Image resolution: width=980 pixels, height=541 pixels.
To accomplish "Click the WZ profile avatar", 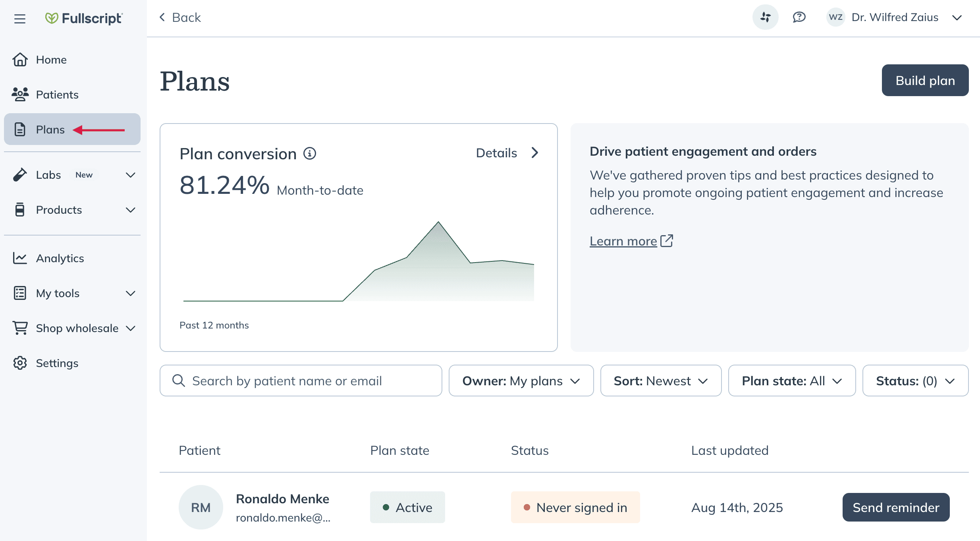I will 835,17.
